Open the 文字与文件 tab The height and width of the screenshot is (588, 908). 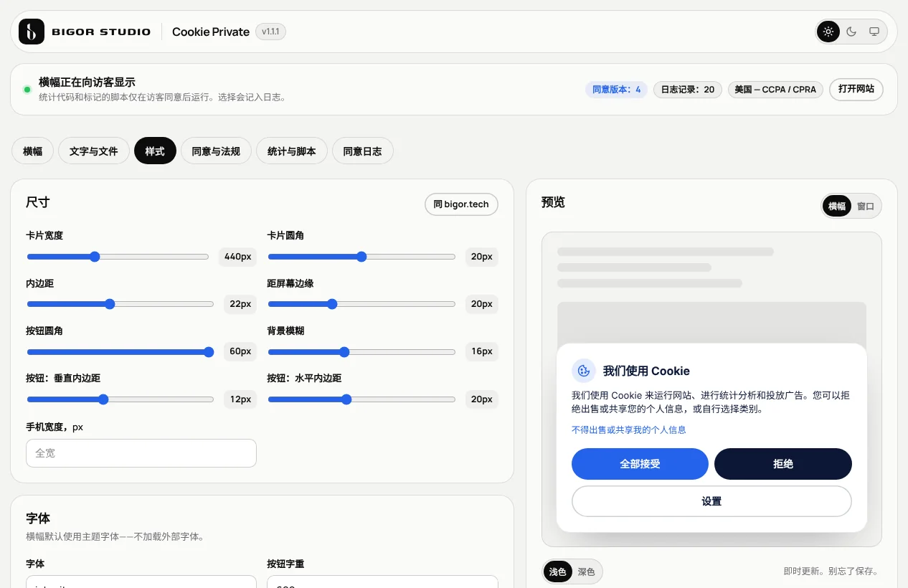click(x=94, y=151)
